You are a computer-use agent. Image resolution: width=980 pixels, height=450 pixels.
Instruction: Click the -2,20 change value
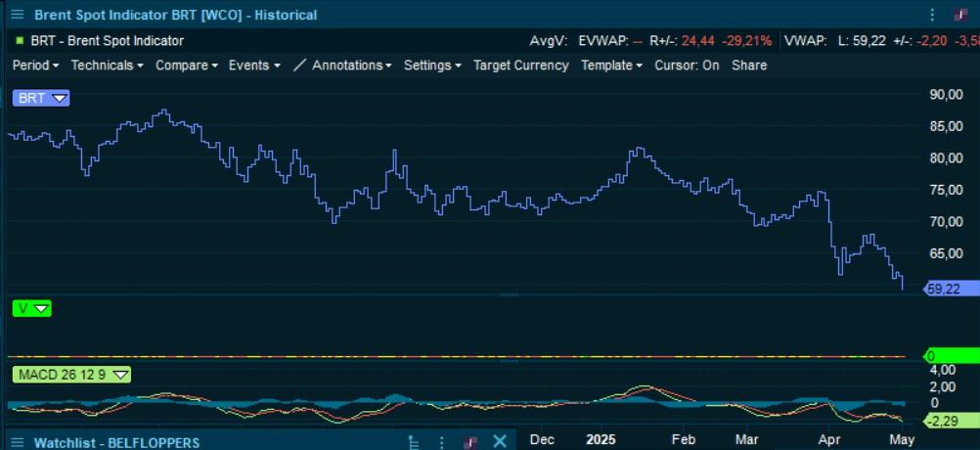tap(929, 41)
